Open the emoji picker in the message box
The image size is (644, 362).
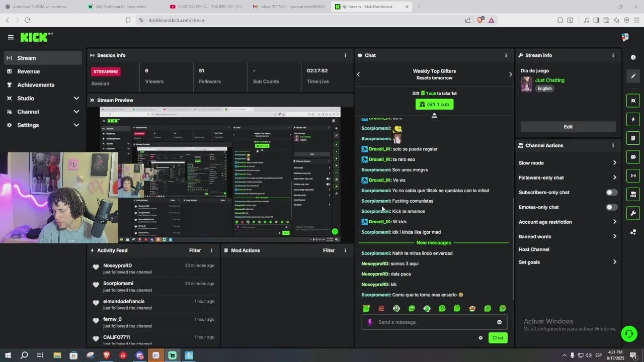point(499,322)
